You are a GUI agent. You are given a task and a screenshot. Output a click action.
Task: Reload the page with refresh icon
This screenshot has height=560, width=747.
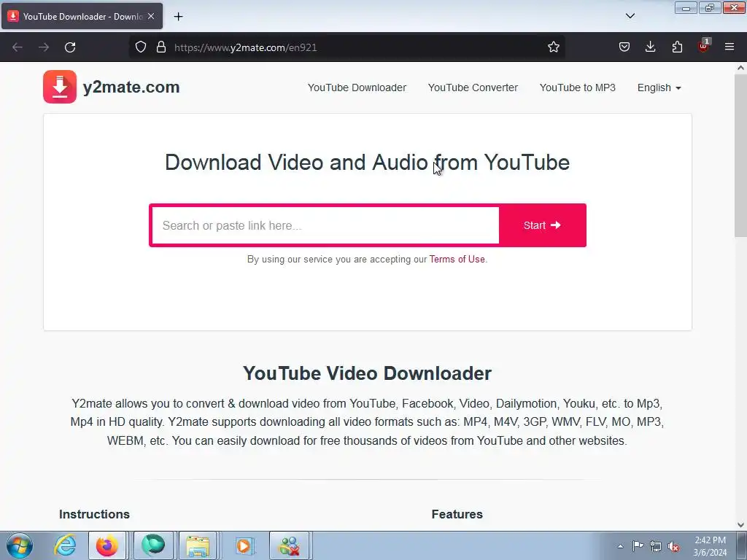coord(70,47)
